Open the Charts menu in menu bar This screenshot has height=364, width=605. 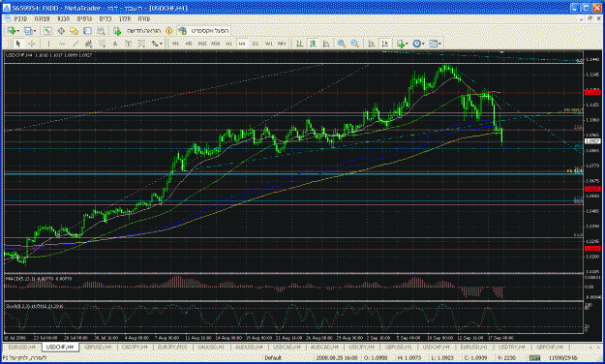click(x=84, y=18)
